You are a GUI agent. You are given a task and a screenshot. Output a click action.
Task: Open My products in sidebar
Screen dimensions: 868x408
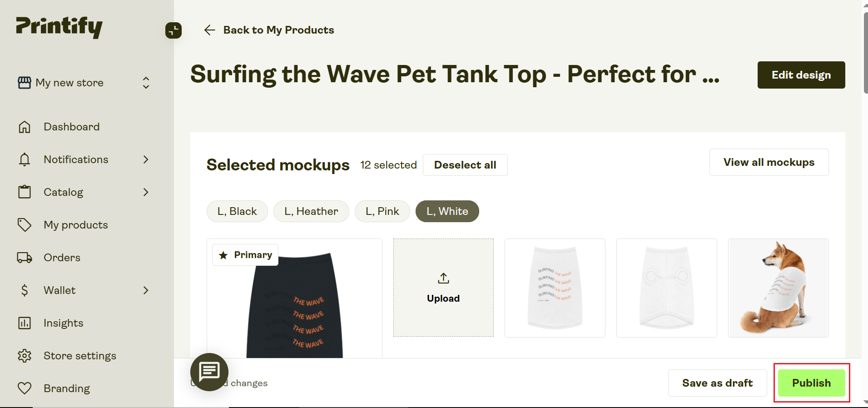76,225
